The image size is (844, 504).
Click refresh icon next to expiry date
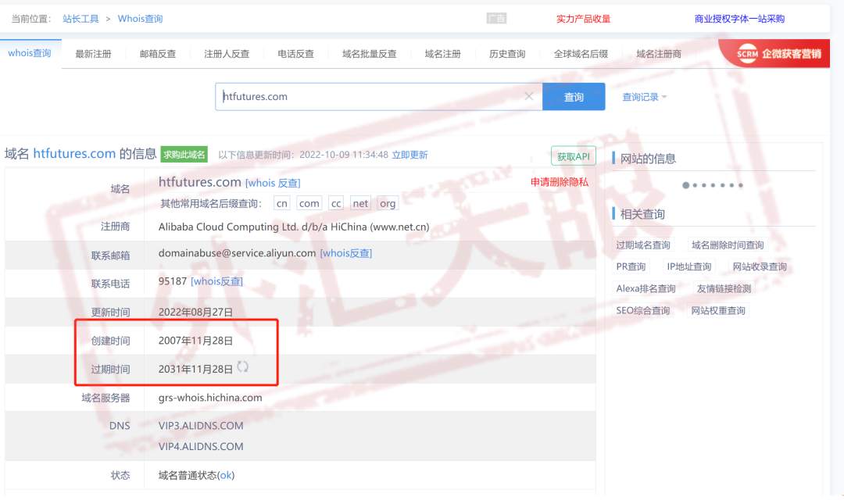click(243, 366)
